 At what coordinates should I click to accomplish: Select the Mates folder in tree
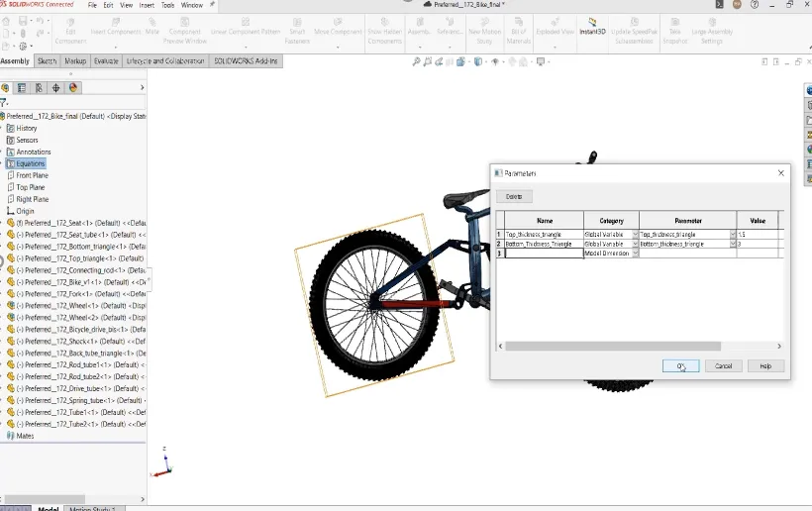coord(24,436)
